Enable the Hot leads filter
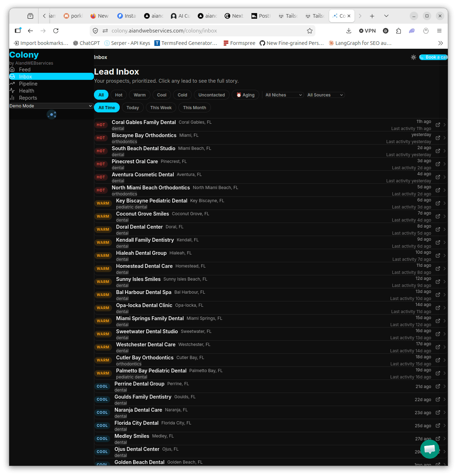457x476 pixels. (118, 95)
